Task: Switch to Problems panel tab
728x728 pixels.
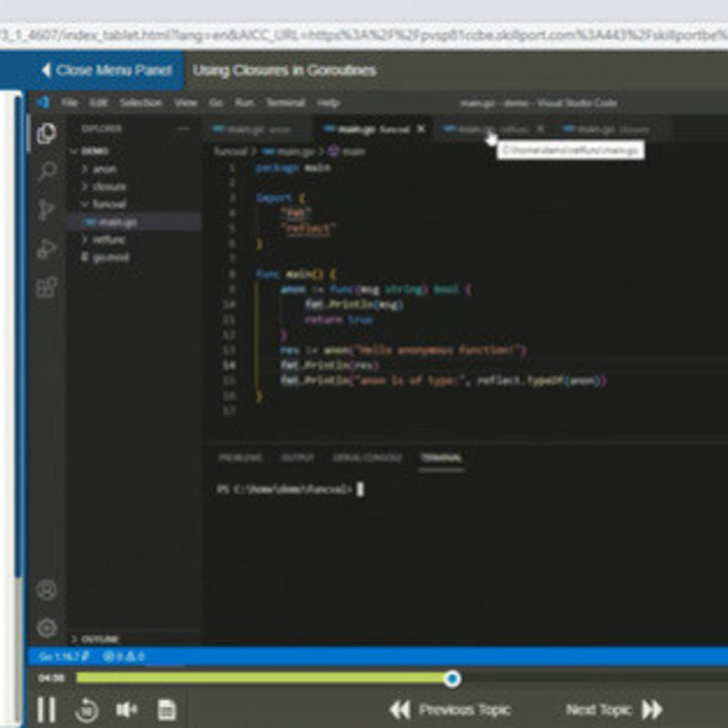Action: click(x=240, y=458)
